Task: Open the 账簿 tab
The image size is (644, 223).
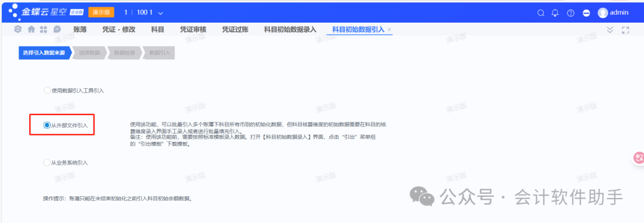Action: click(80, 30)
